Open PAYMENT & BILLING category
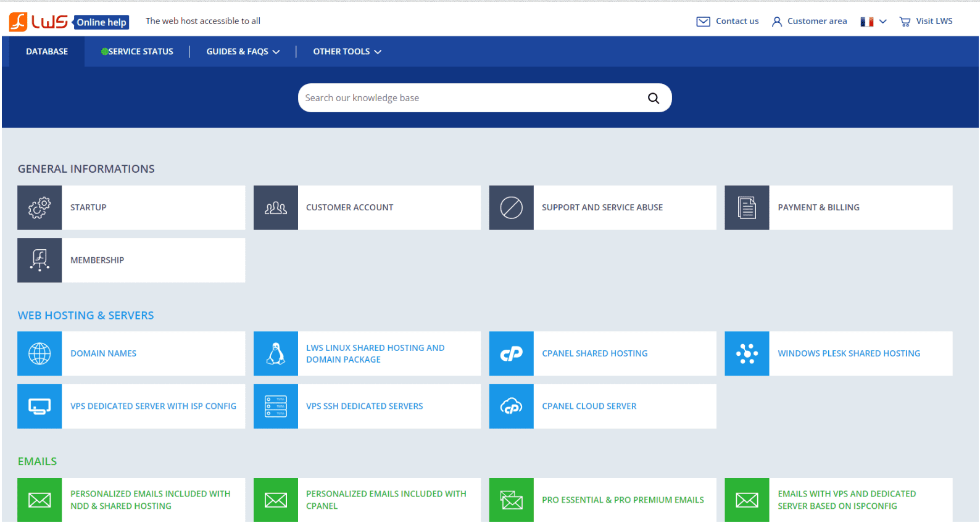This screenshot has height=523, width=980. [818, 208]
